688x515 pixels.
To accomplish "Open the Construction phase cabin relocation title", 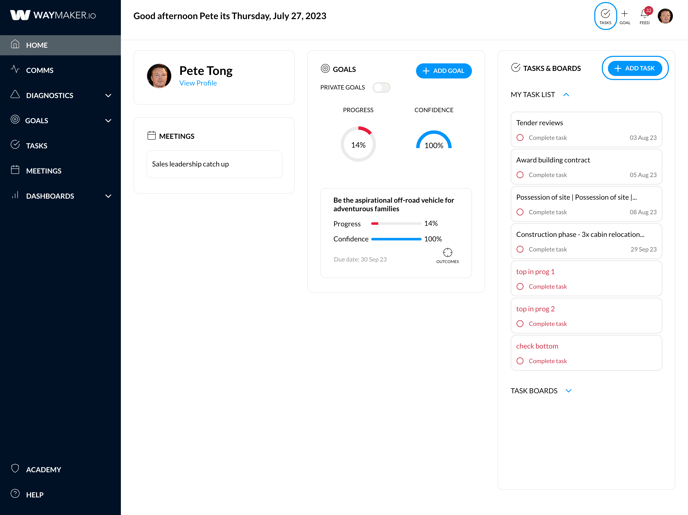I will coord(580,235).
